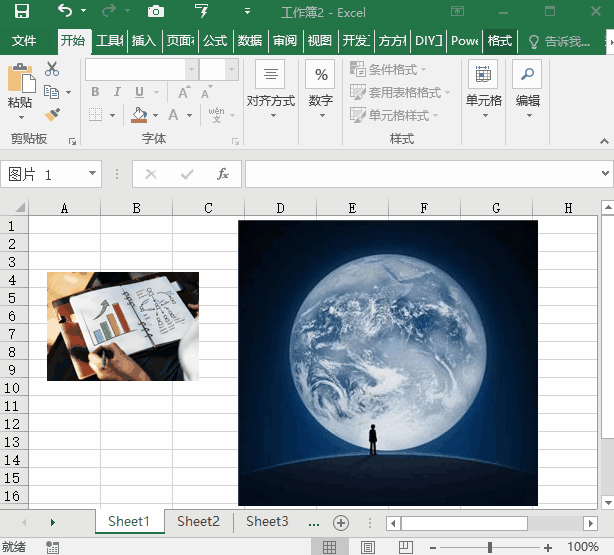The width and height of the screenshot is (614, 555).
Task: Switch to Normal view in status bar
Action: 329,547
